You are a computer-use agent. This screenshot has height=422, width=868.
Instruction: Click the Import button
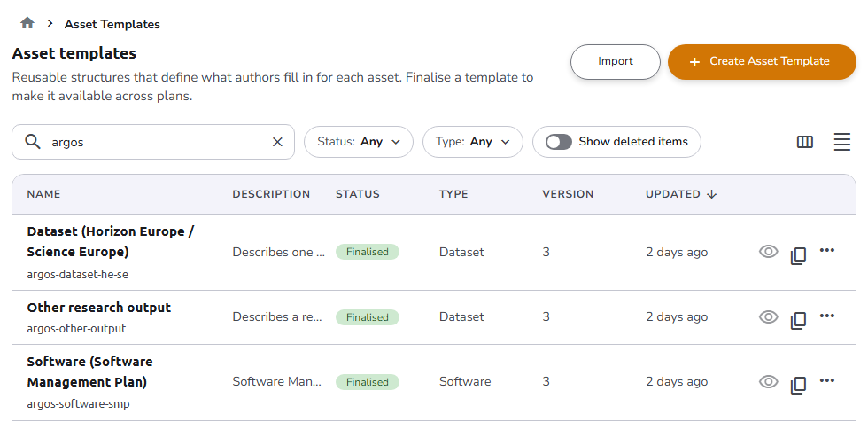tap(616, 61)
